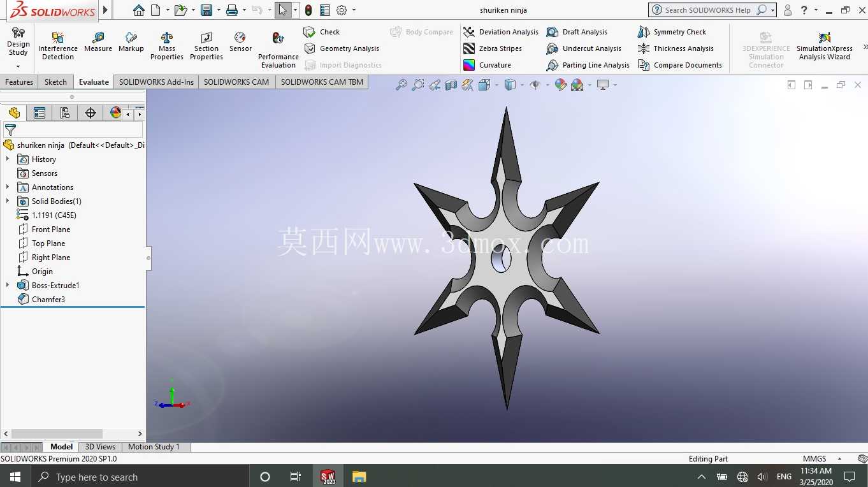Toggle Undercut Analysis display

click(584, 48)
